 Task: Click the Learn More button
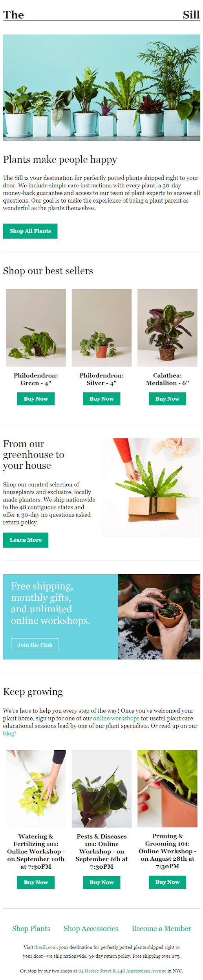click(x=26, y=540)
